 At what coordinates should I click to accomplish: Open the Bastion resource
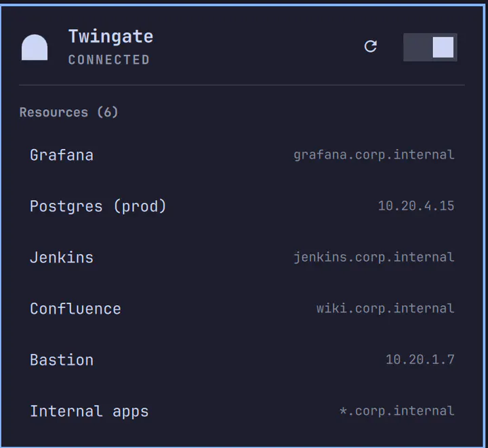pyautogui.click(x=242, y=360)
